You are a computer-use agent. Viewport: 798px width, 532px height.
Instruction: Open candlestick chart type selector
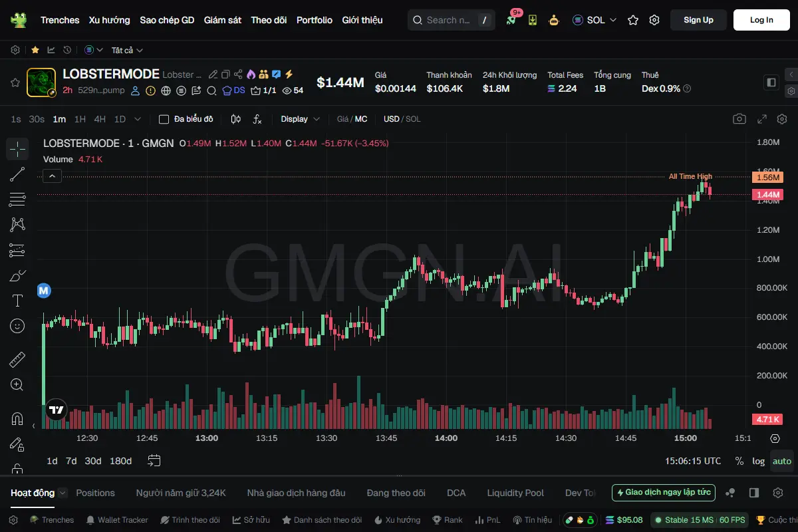tap(236, 119)
